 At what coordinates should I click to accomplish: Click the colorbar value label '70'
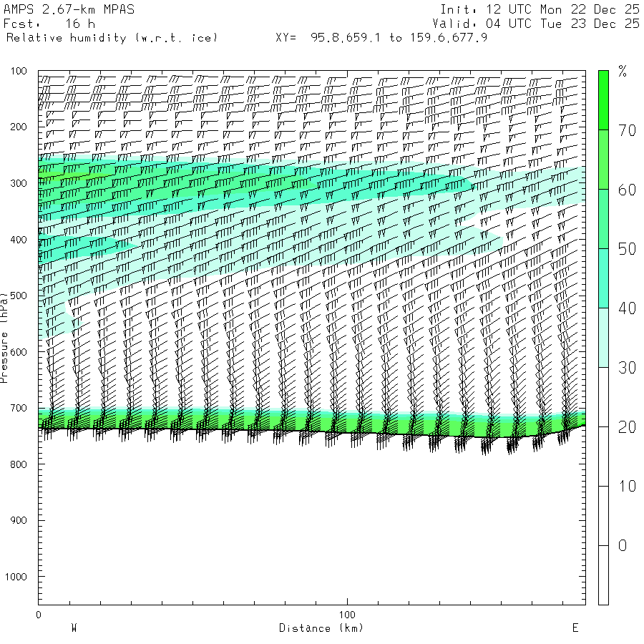click(x=627, y=131)
